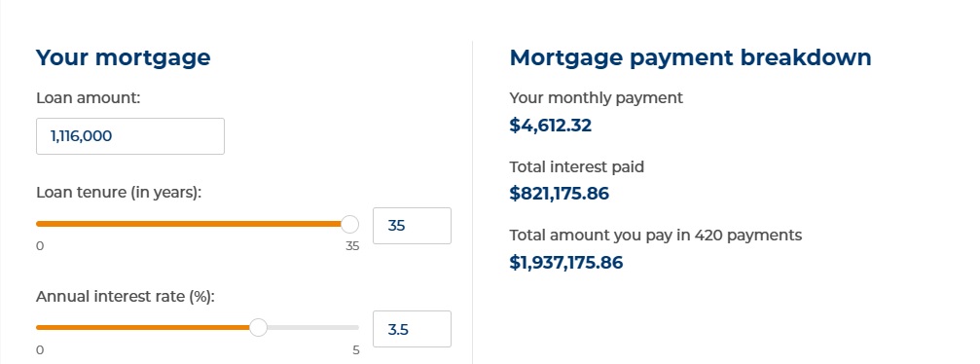Click the minimum label 0 under tenure slider

40,246
